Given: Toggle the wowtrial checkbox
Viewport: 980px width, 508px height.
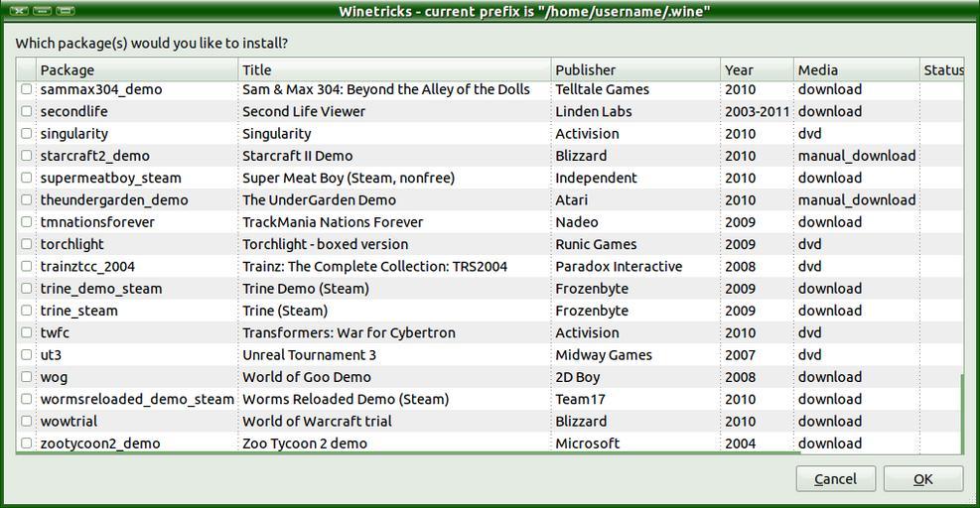Looking at the screenshot, I should (x=27, y=421).
